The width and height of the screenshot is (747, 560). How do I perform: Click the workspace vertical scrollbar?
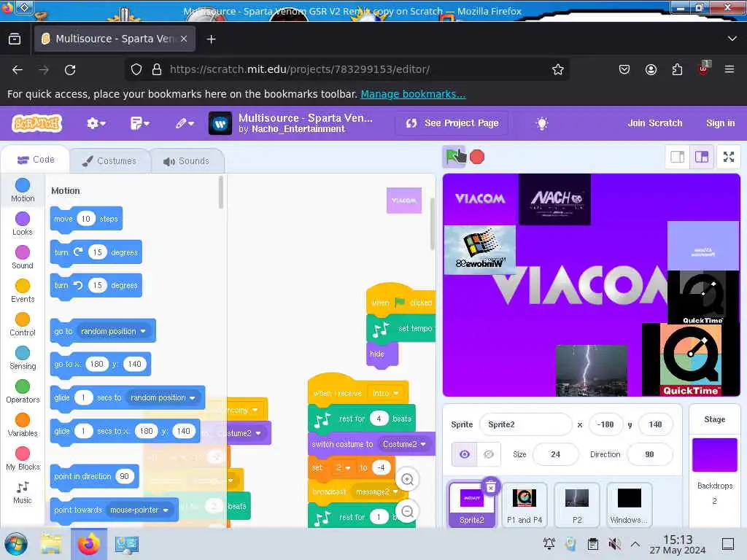point(433,224)
